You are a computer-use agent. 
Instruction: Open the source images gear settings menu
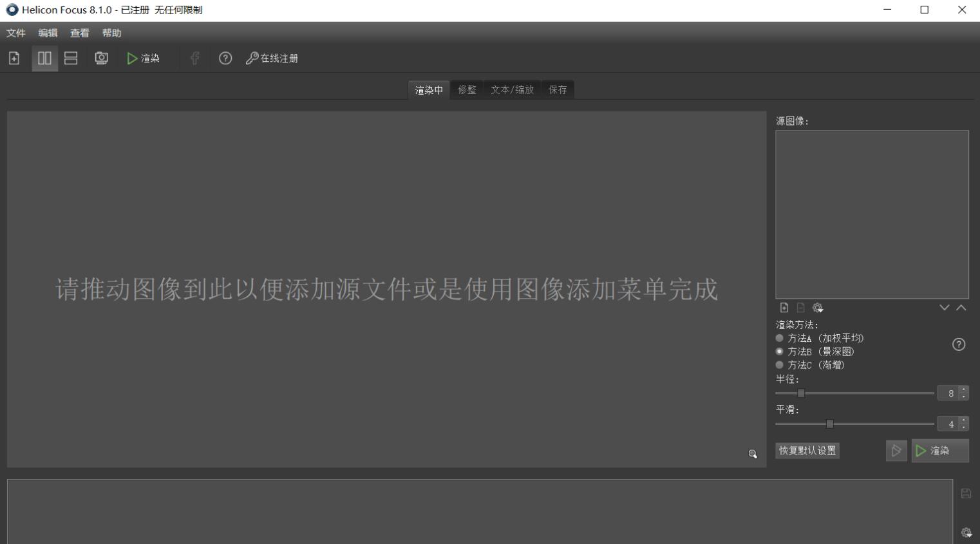pyautogui.click(x=818, y=308)
